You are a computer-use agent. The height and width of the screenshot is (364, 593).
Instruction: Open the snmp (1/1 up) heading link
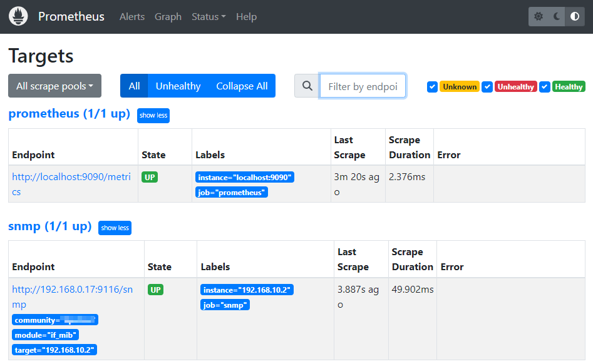[x=50, y=226]
